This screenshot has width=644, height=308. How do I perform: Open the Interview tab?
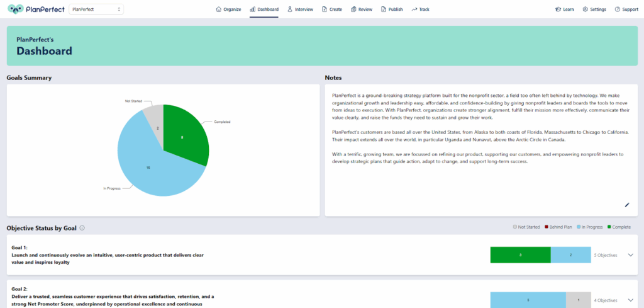[300, 9]
